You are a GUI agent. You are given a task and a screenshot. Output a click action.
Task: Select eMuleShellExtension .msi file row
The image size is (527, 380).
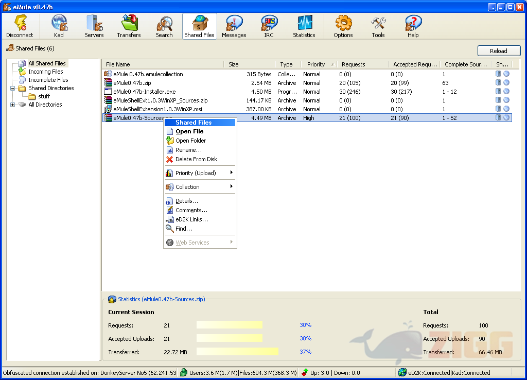click(x=307, y=109)
